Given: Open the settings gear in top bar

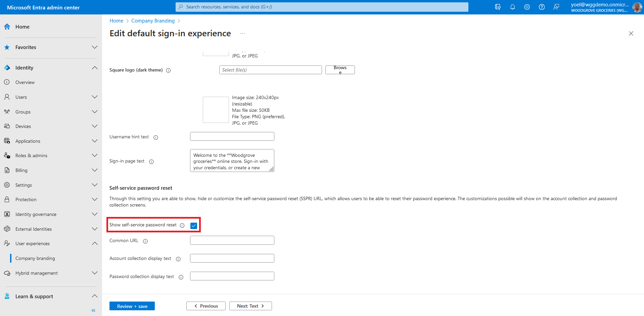Looking at the screenshot, I should (527, 7).
